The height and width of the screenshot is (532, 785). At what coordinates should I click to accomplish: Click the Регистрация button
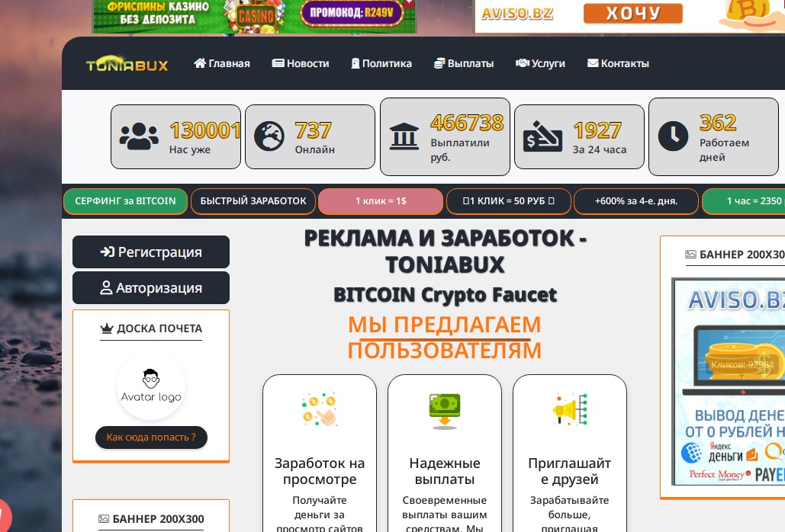(x=151, y=252)
